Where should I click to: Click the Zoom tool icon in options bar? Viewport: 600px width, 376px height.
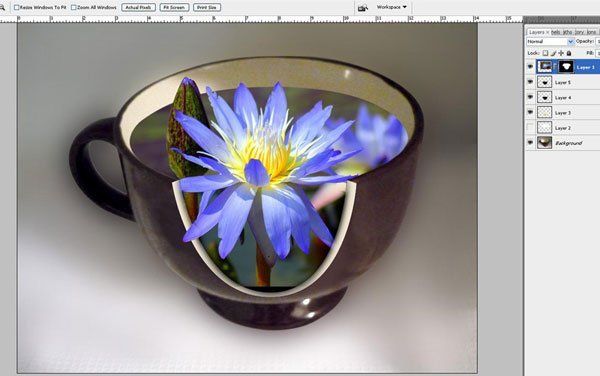coord(2,7)
